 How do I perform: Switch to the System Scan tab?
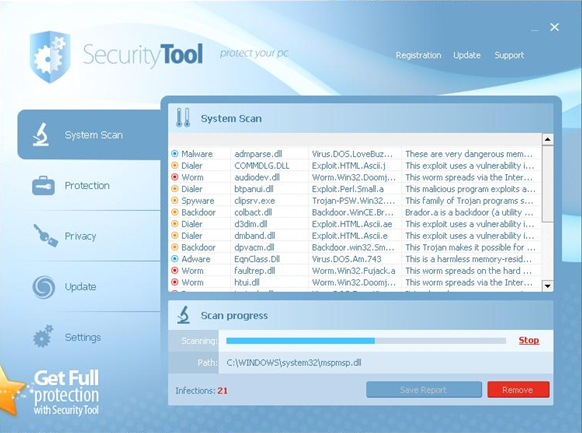pyautogui.click(x=89, y=134)
